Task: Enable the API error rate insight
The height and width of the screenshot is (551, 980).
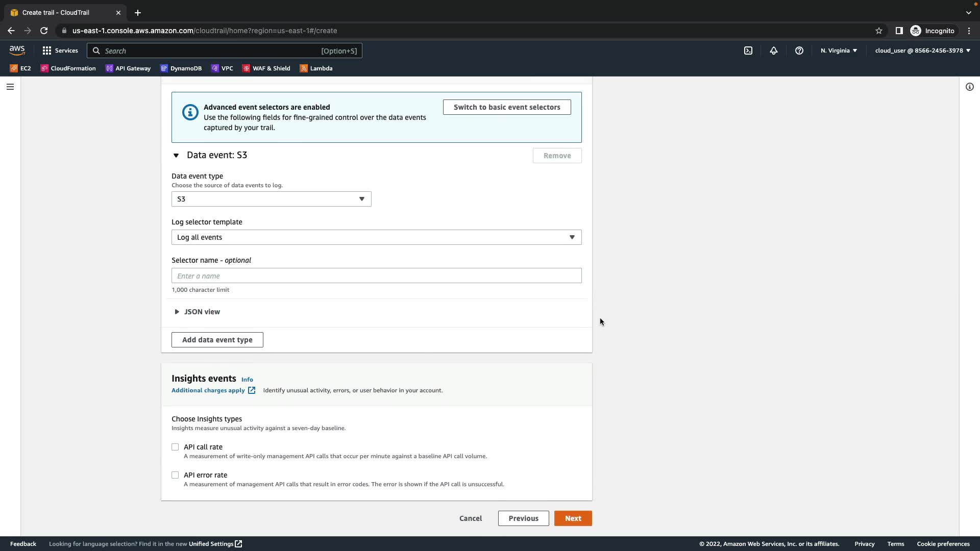Action: point(175,475)
